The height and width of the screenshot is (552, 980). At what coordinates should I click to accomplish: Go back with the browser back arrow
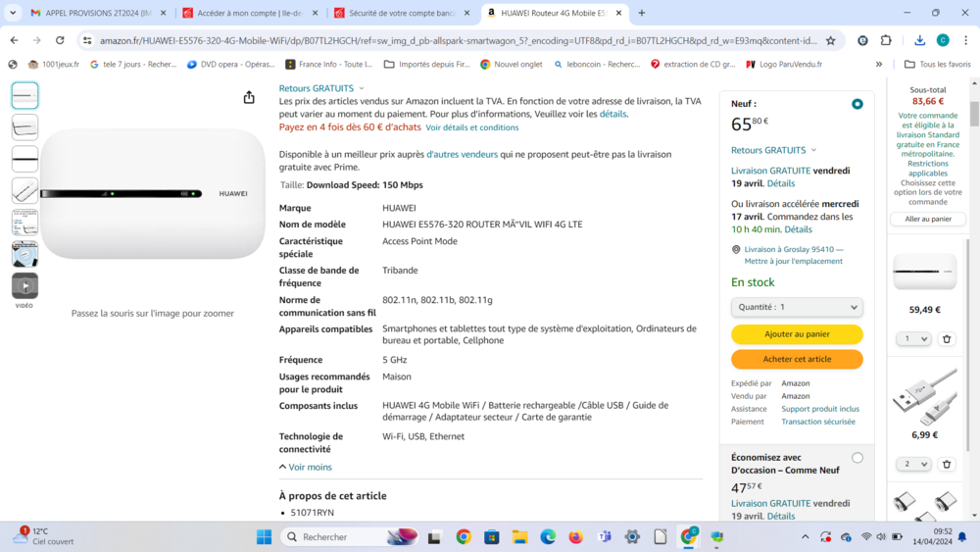pos(14,40)
